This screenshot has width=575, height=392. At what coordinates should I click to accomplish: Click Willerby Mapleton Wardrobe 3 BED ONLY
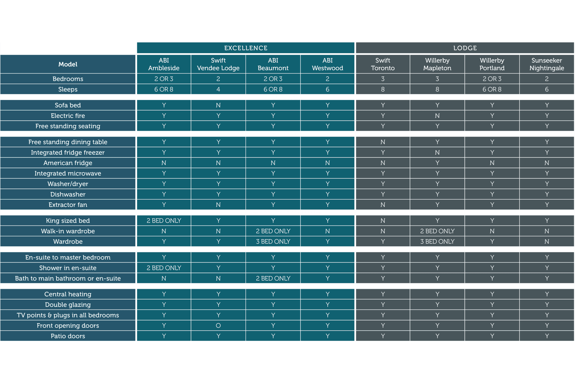click(437, 241)
